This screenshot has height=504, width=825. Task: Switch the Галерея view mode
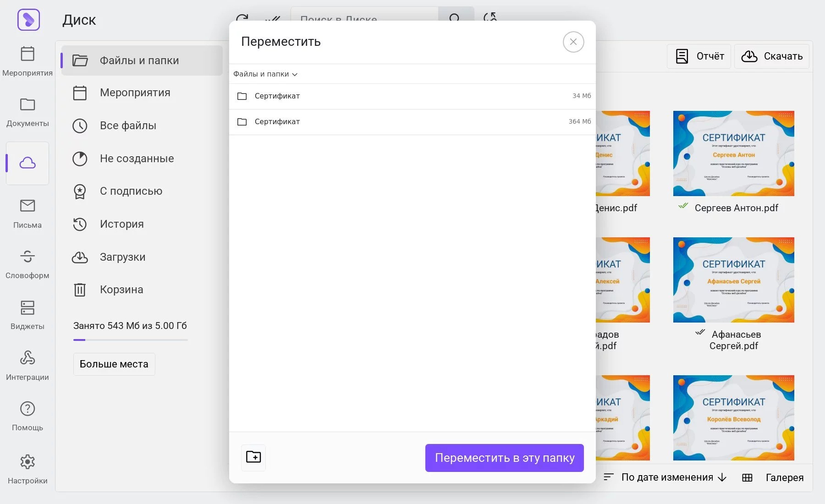pos(784,477)
